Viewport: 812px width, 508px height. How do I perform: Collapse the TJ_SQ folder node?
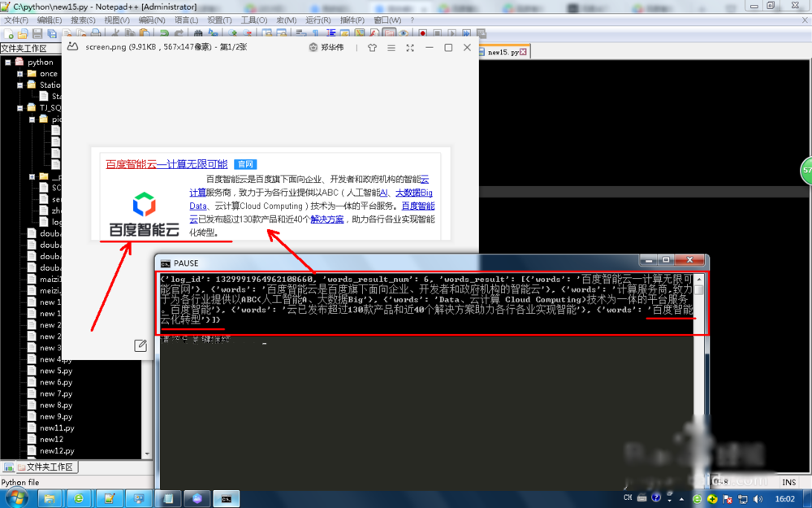click(x=19, y=108)
